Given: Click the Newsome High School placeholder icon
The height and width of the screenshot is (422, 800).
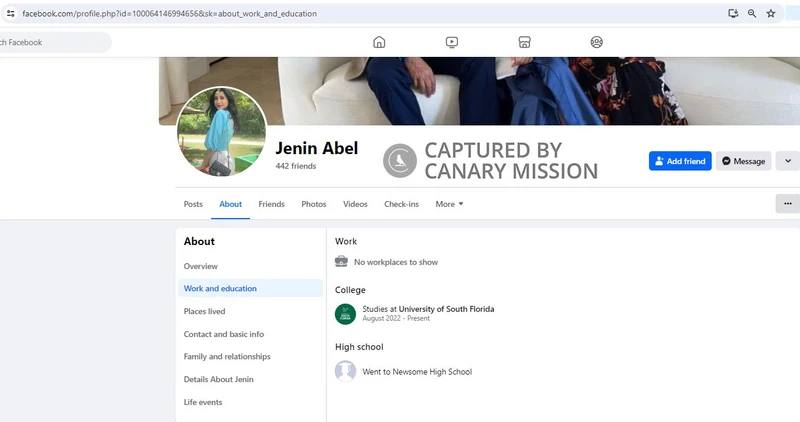Looking at the screenshot, I should tap(345, 371).
